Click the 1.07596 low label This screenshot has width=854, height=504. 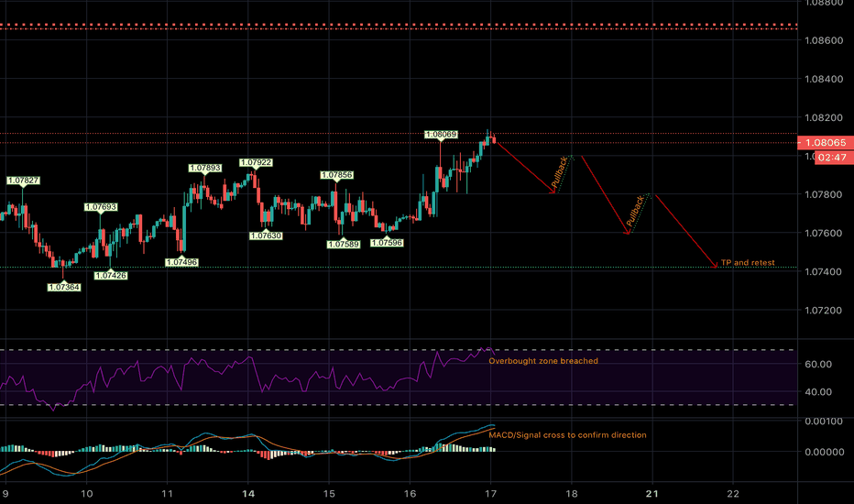click(387, 243)
